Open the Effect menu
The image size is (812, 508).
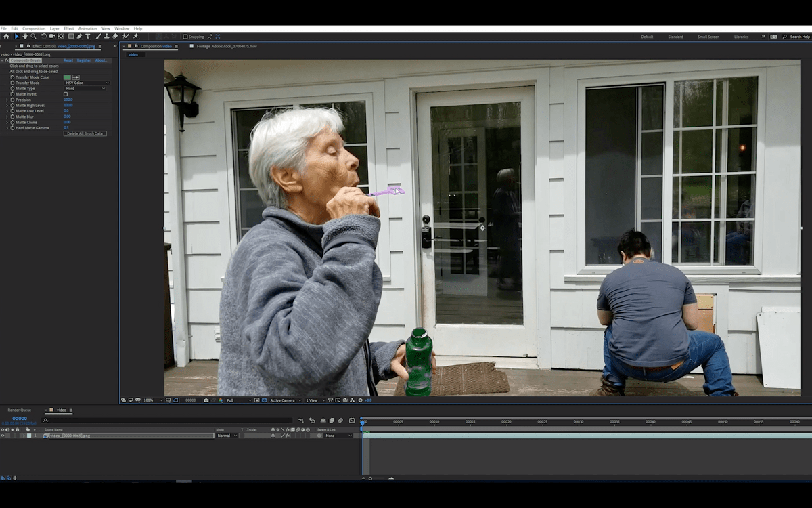[x=69, y=28]
